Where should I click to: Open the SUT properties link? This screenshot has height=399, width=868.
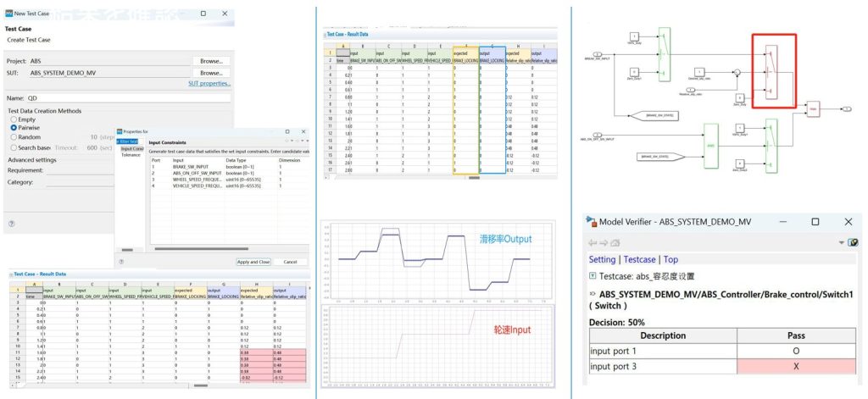click(209, 84)
